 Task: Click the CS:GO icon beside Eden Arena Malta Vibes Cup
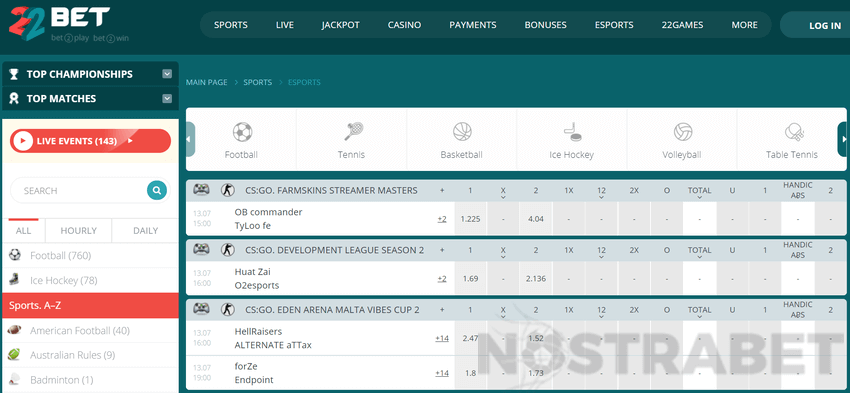click(227, 310)
